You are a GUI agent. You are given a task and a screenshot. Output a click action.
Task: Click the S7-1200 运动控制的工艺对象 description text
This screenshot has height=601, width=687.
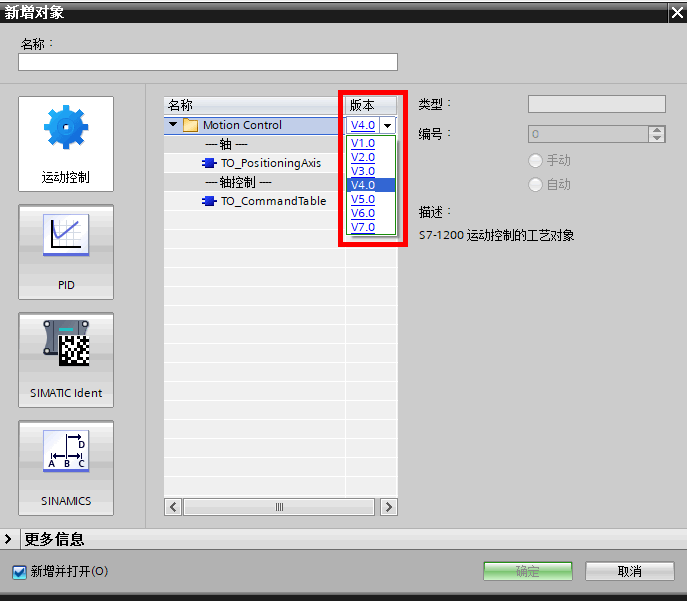496,235
